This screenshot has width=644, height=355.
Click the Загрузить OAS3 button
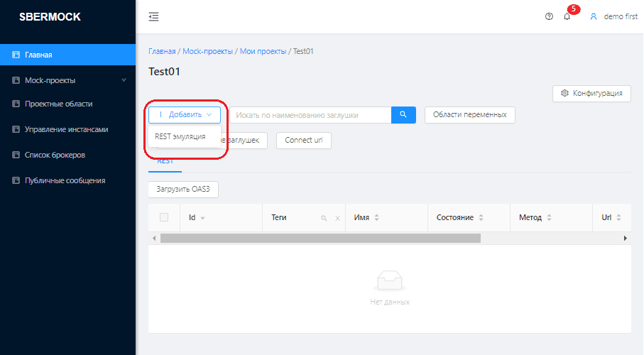[x=183, y=189]
